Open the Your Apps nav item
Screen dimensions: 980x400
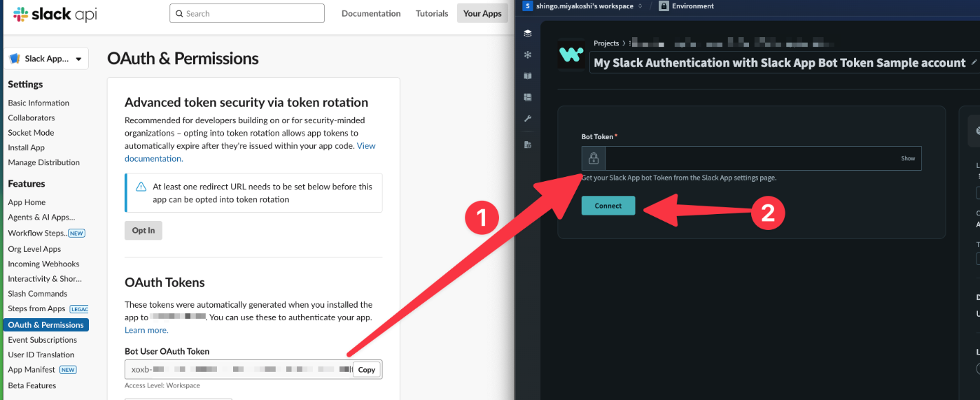click(x=482, y=13)
